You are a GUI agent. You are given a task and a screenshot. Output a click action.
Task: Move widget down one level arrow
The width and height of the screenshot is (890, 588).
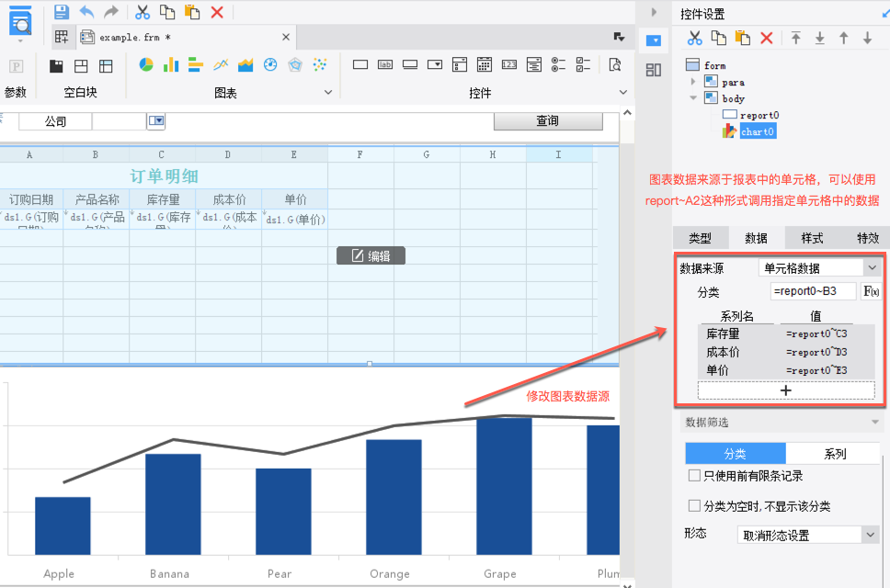click(867, 38)
